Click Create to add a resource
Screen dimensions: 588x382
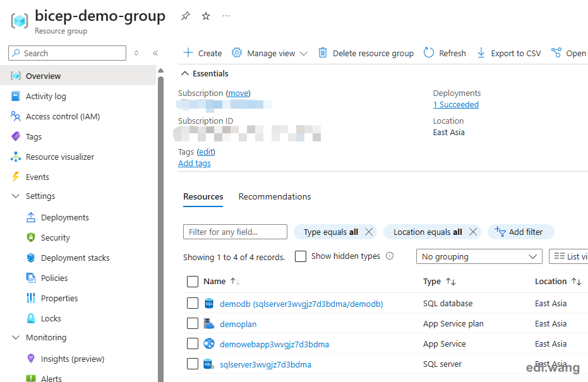203,53
